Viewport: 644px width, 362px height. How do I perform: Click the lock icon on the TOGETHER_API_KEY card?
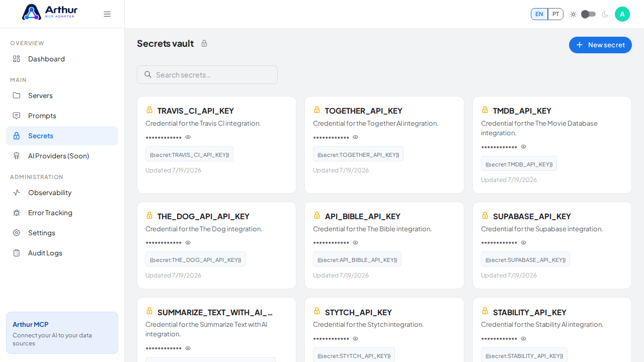pos(317,110)
